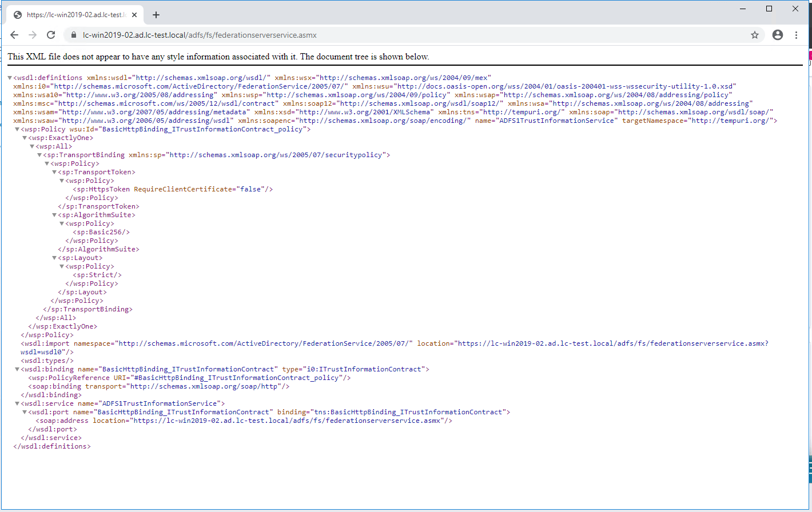Screen dimensions: 812x512
Task: Collapse the sp:TransportToken node
Action: pos(54,172)
